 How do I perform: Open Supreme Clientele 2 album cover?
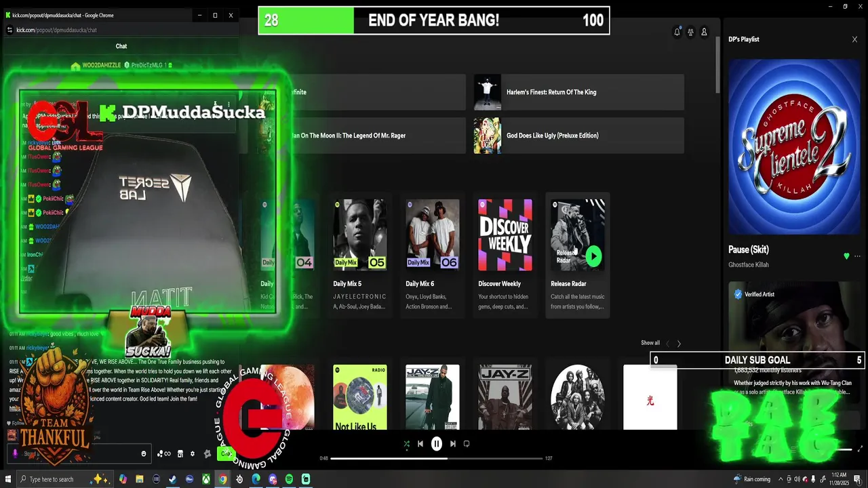tap(794, 146)
